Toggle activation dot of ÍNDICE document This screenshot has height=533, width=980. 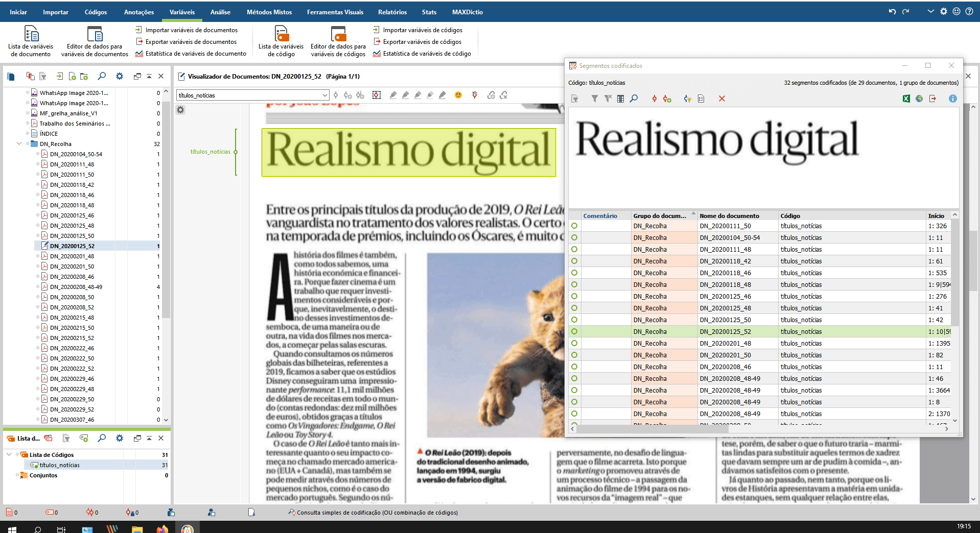pos(28,134)
